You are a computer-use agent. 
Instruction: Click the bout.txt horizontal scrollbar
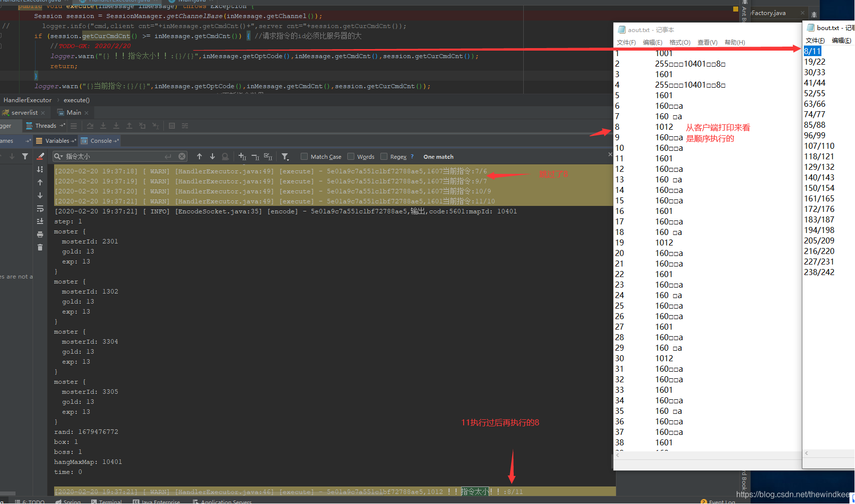(829, 453)
